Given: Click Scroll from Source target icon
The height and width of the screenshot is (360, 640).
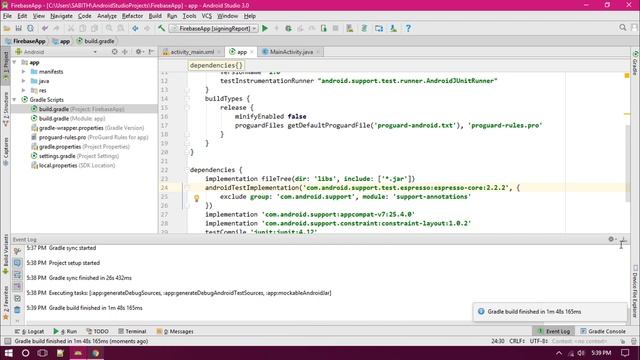Looking at the screenshot, I should 115,52.
